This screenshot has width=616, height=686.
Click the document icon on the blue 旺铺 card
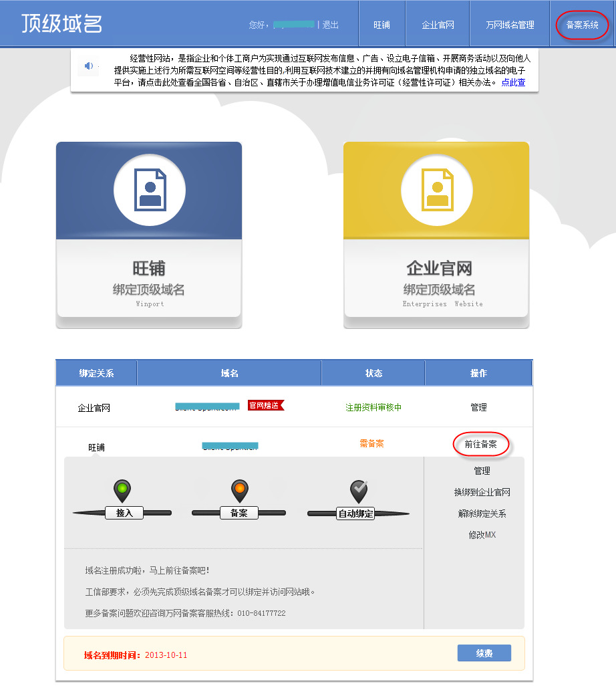(148, 189)
